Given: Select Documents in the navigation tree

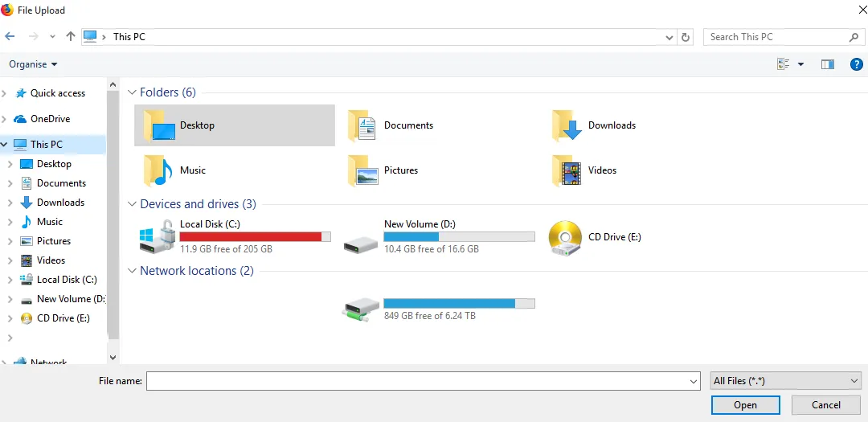Looking at the screenshot, I should (61, 182).
